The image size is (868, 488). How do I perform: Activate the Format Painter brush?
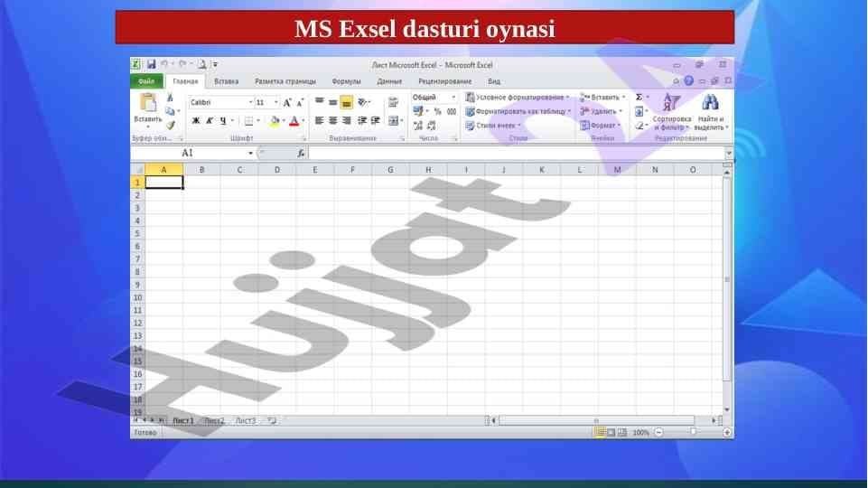[171, 126]
